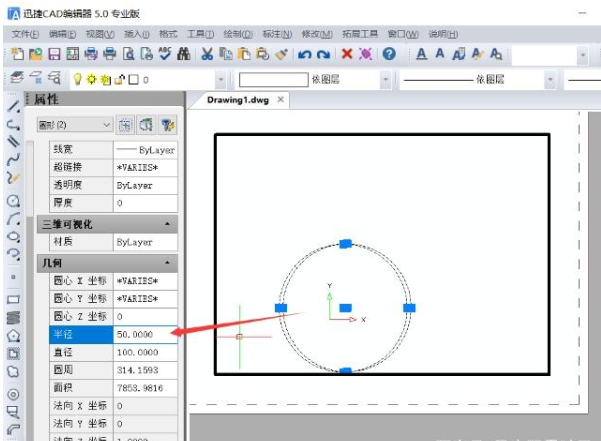Click the Copy icon
The height and width of the screenshot is (441, 601).
226,54
